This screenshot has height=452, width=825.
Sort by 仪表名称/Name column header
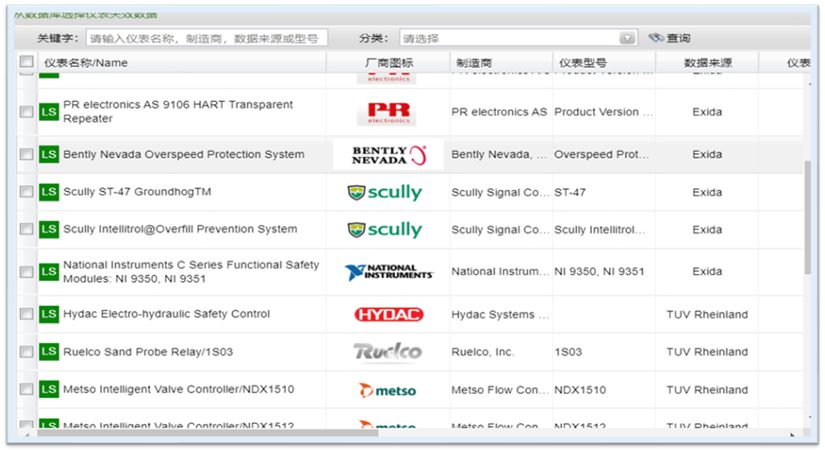point(86,63)
